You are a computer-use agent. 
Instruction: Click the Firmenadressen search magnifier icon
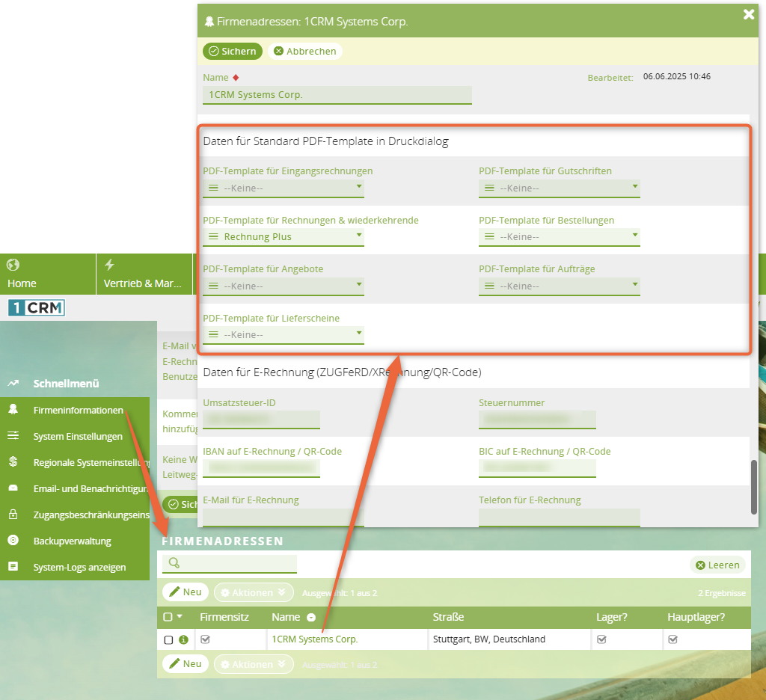tap(174, 562)
